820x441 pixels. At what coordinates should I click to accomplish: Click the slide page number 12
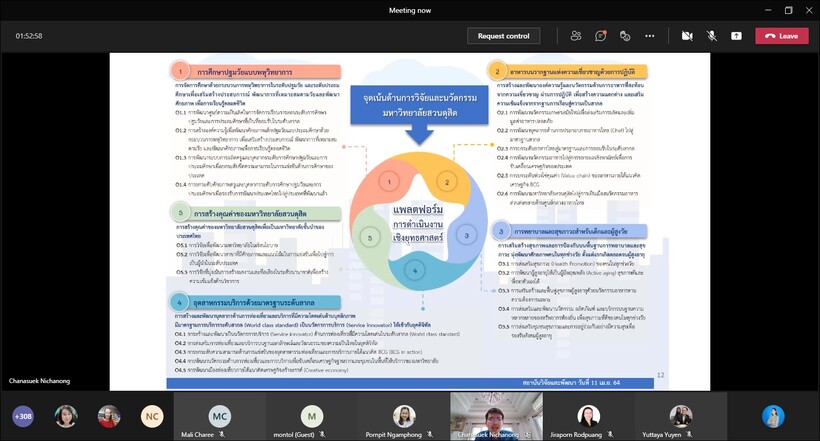[x=660, y=375]
